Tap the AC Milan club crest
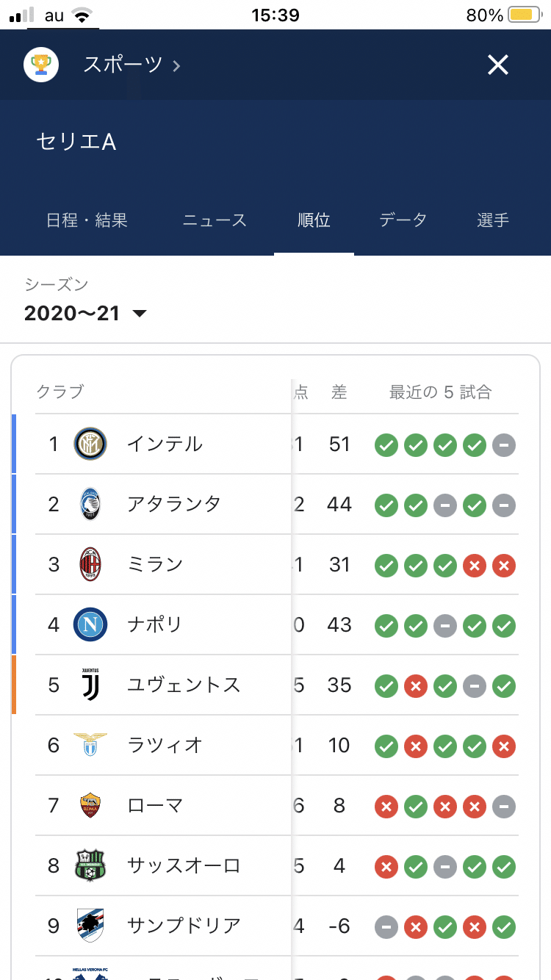The width and height of the screenshot is (551, 980). [x=90, y=565]
